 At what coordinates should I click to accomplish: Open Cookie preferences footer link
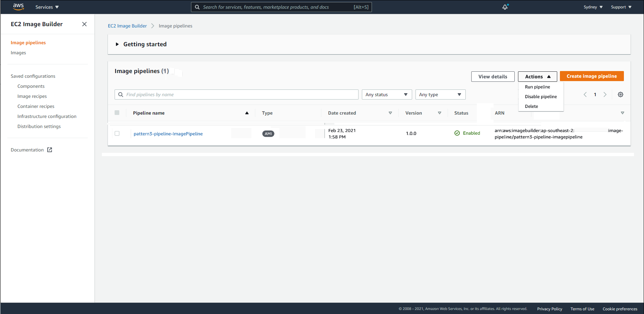coord(620,309)
